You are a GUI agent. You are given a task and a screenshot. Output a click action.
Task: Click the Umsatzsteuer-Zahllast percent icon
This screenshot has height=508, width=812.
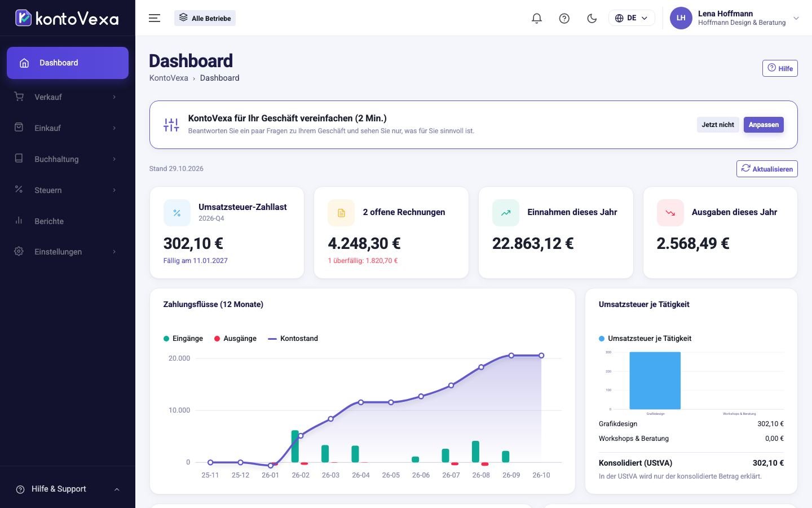click(x=176, y=213)
